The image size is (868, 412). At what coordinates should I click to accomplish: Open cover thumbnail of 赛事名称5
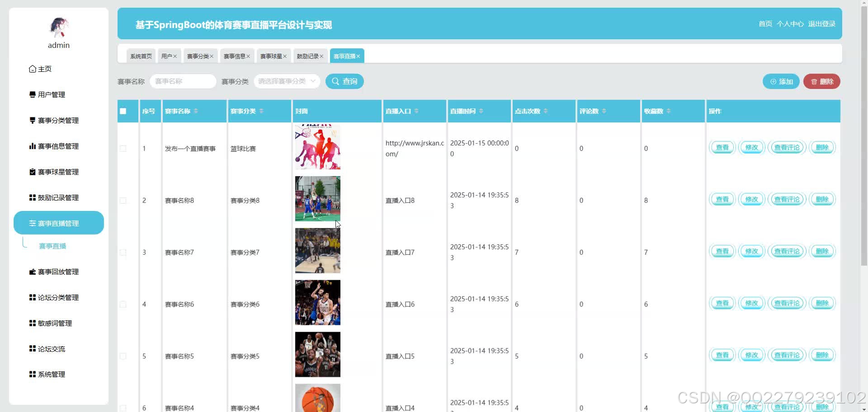point(318,355)
